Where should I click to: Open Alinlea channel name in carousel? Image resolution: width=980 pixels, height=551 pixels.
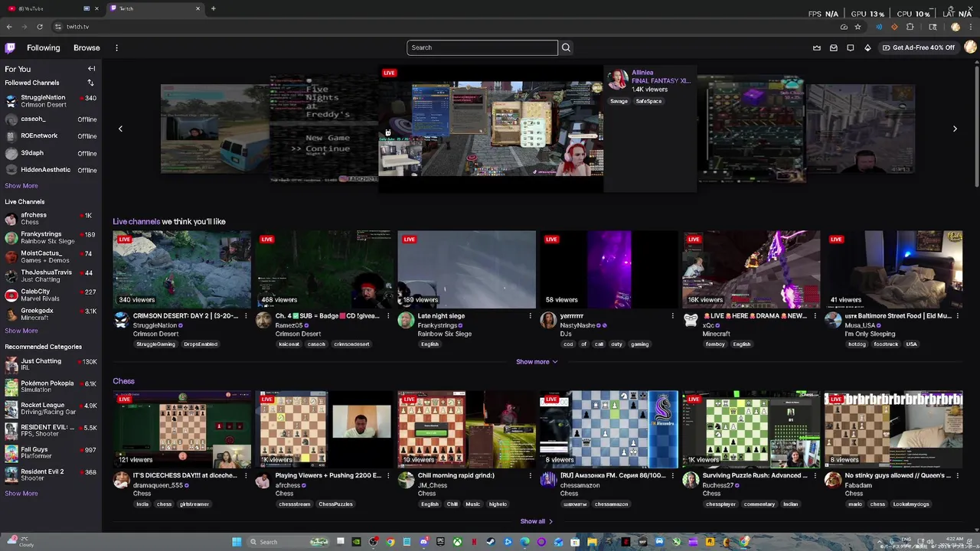(642, 73)
